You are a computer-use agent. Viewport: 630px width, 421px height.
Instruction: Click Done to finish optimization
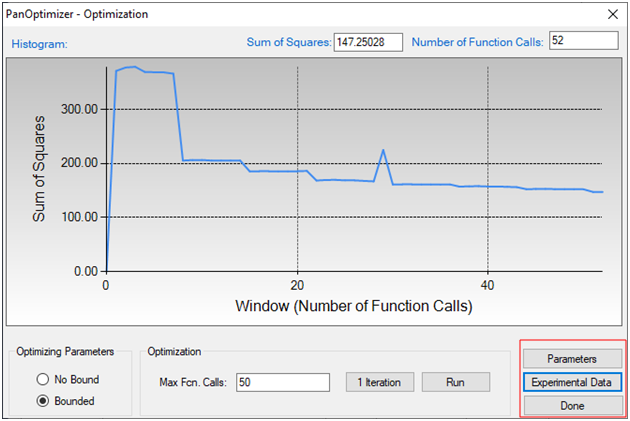coord(572,405)
